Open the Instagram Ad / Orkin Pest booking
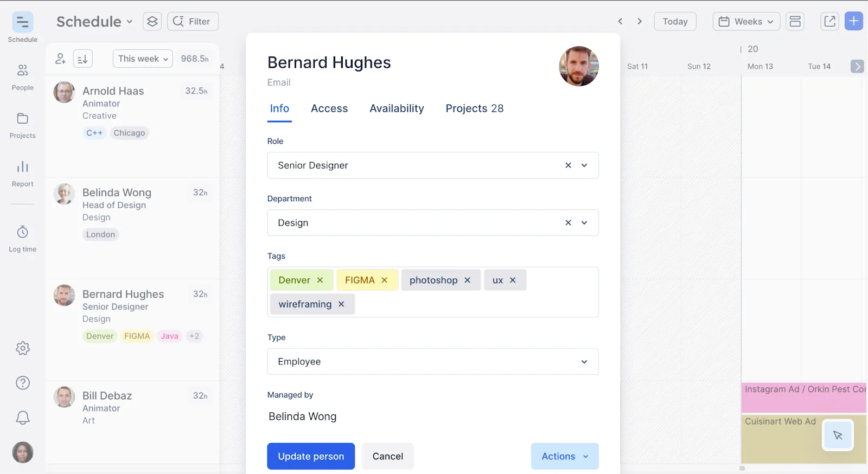This screenshot has height=474, width=868. coord(804,398)
